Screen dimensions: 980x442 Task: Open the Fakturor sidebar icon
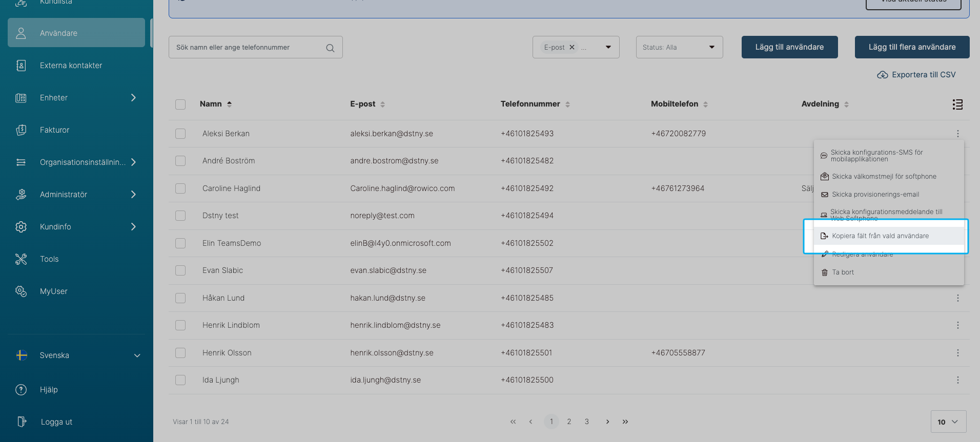coord(21,130)
